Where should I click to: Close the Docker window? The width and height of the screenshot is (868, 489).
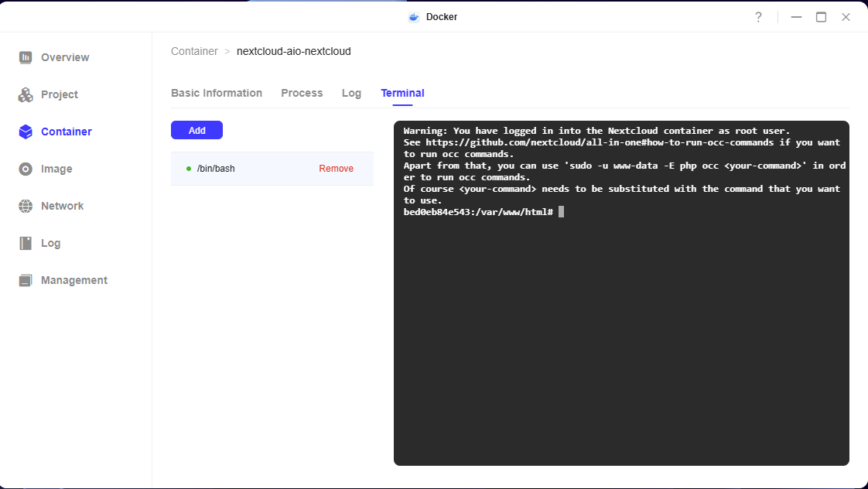point(846,17)
